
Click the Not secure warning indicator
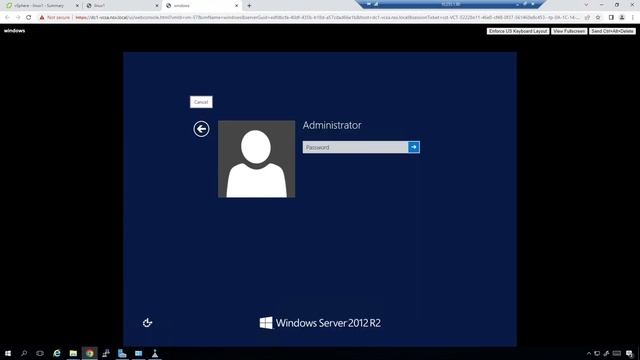click(55, 18)
